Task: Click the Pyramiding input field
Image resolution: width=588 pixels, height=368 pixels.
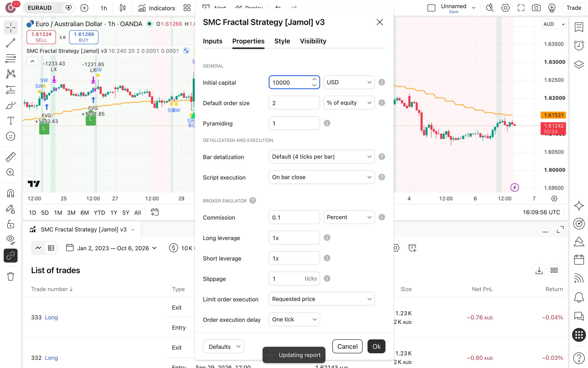Action: point(294,123)
